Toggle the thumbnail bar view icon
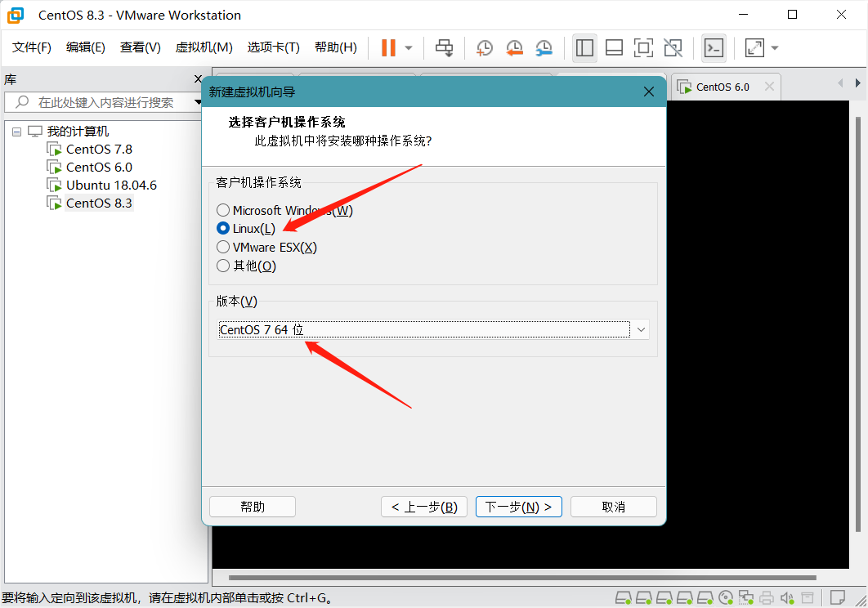This screenshot has height=608, width=868. (x=614, y=47)
